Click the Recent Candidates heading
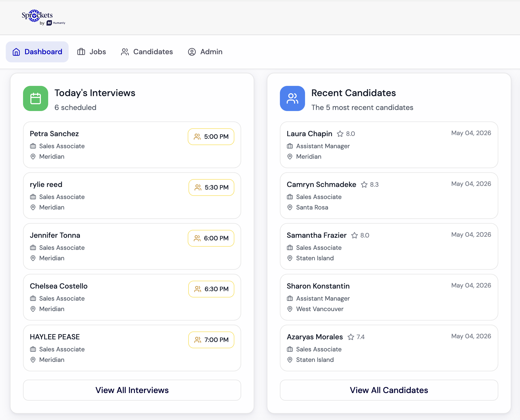The height and width of the screenshot is (420, 520). pos(353,93)
